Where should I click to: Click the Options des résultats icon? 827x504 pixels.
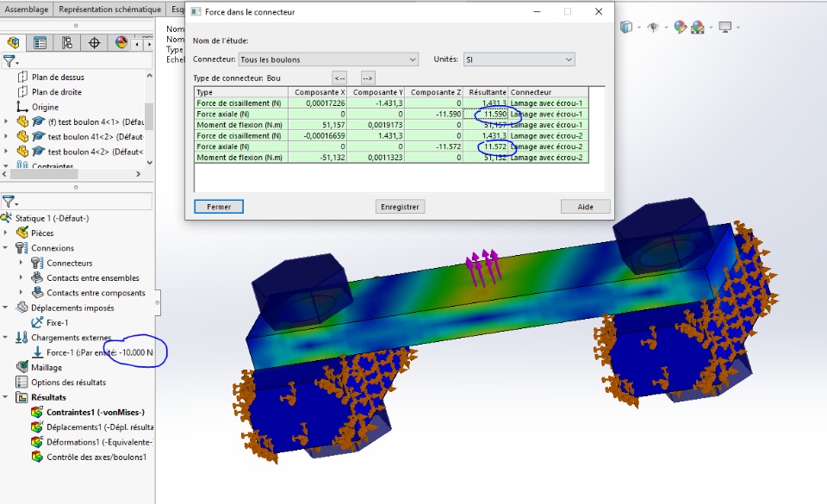pyautogui.click(x=22, y=383)
